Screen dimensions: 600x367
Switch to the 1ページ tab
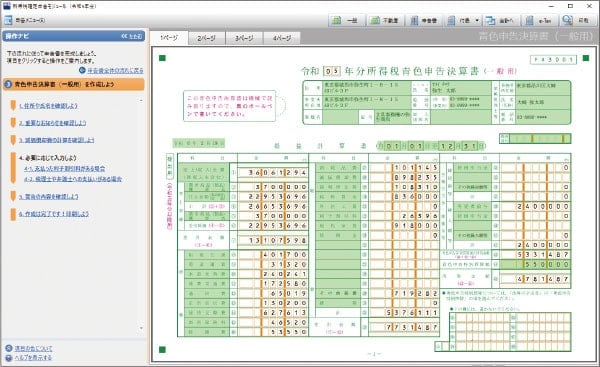[x=169, y=38]
